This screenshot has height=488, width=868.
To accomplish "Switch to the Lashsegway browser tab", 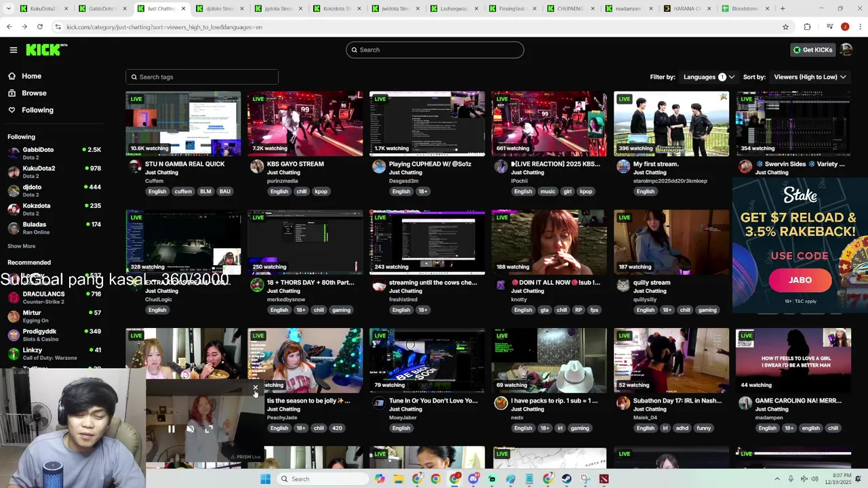I will pyautogui.click(x=453, y=9).
